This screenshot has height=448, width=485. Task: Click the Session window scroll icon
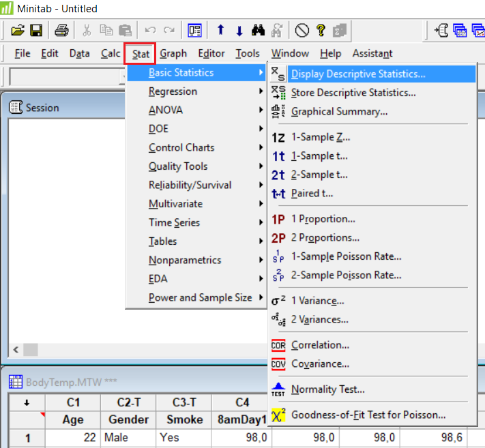click(x=16, y=107)
